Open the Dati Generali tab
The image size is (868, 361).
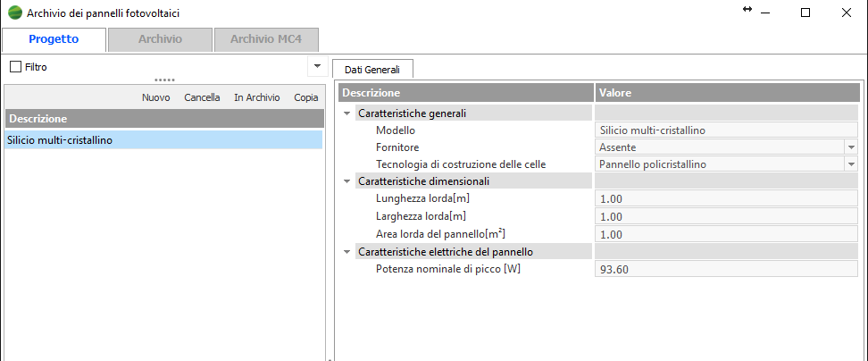coord(372,69)
